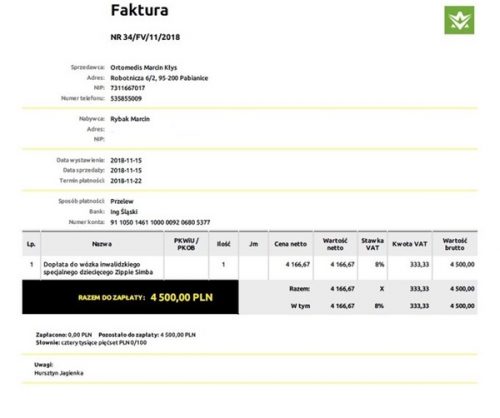Click the black Razem do zapłaty total box
This screenshot has width=500, height=418.
click(130, 297)
